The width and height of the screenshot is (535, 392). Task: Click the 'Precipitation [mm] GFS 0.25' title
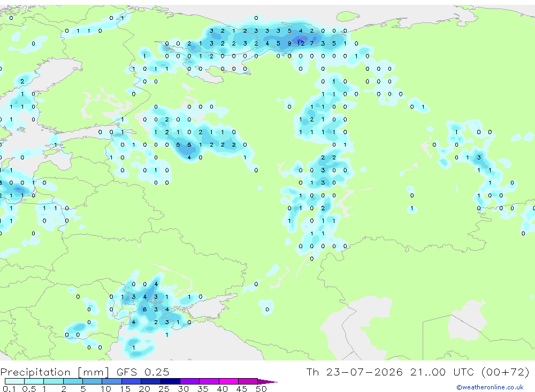[x=85, y=372]
